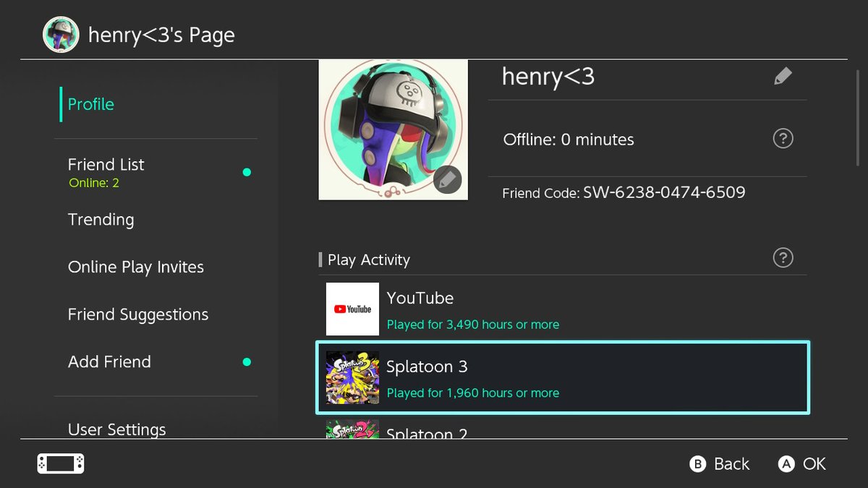
Task: Click the notification dot beside Friend List
Action: click(247, 172)
